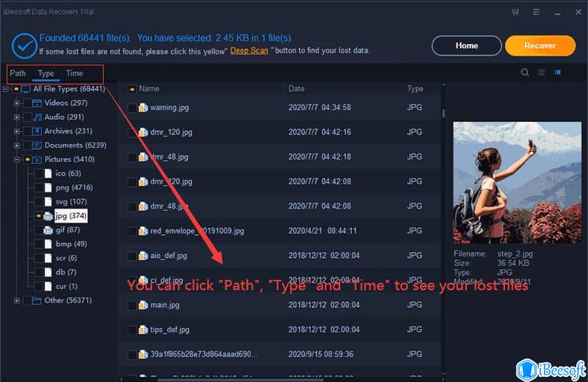The image size is (588, 382).
Task: Click the shopping cart icon in title bar
Action: point(515,12)
